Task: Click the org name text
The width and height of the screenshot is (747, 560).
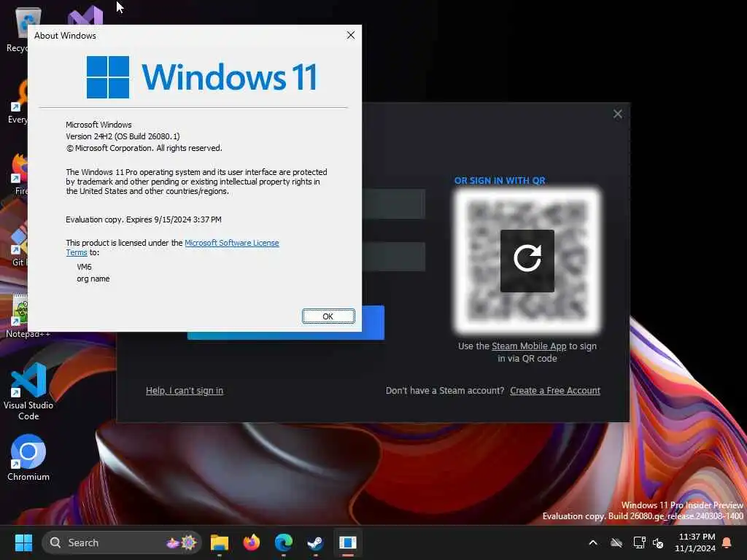Action: (93, 279)
